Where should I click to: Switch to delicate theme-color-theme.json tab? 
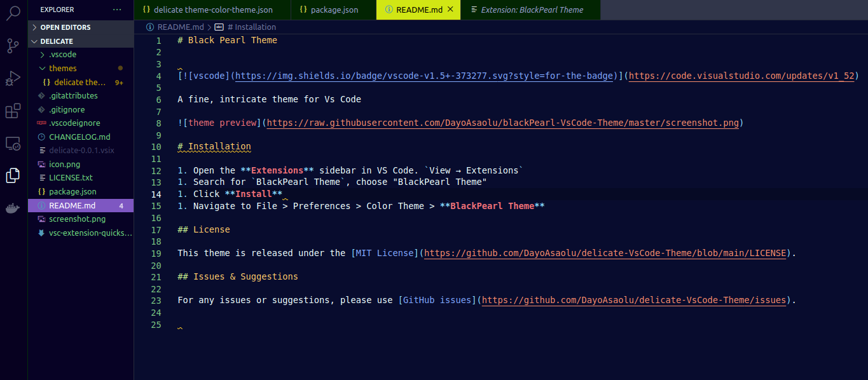(212, 10)
